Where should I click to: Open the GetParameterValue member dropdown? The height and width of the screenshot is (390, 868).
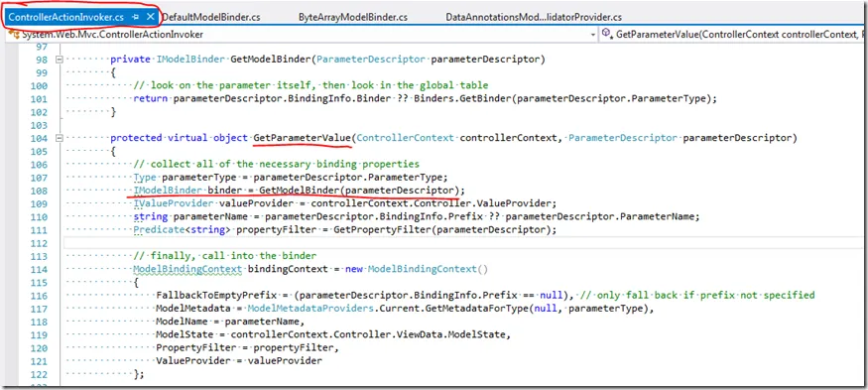pyautogui.click(x=733, y=35)
